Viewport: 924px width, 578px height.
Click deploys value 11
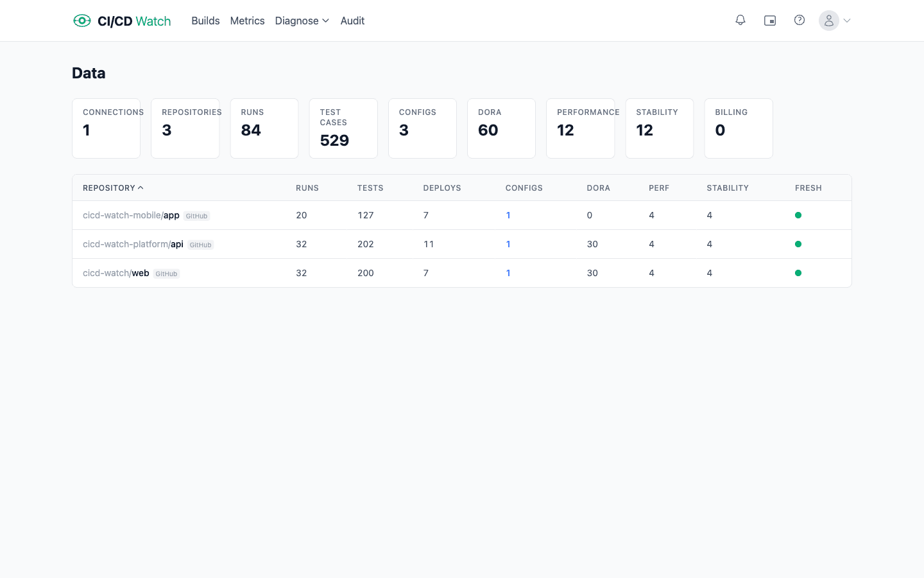(x=429, y=244)
